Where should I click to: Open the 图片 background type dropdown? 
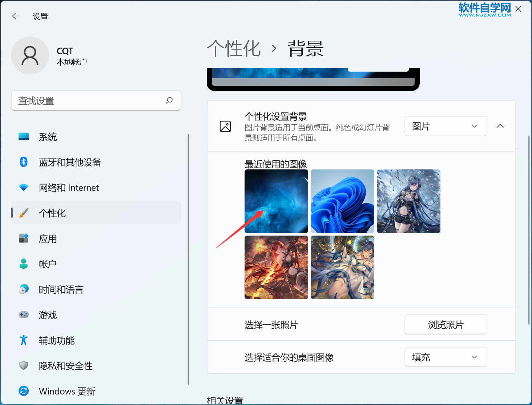click(x=446, y=126)
